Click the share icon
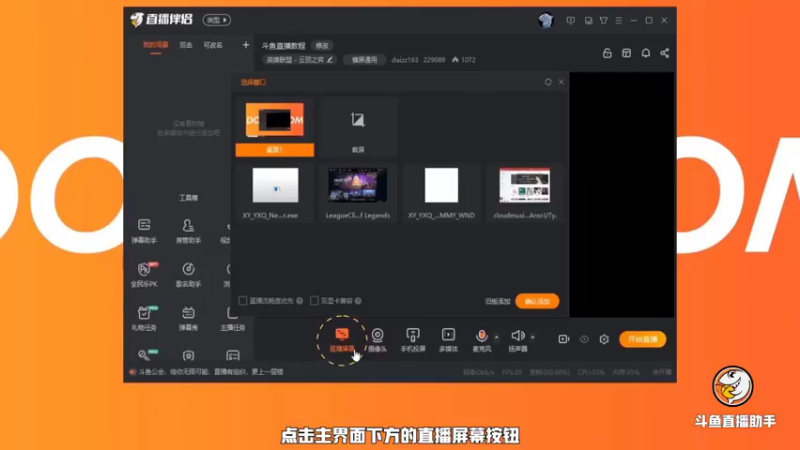Image resolution: width=800 pixels, height=450 pixels. click(665, 53)
